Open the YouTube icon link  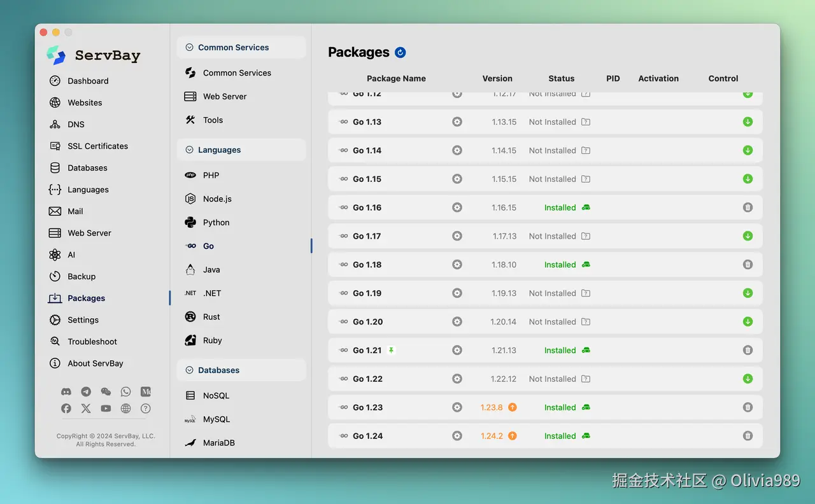coord(106,409)
